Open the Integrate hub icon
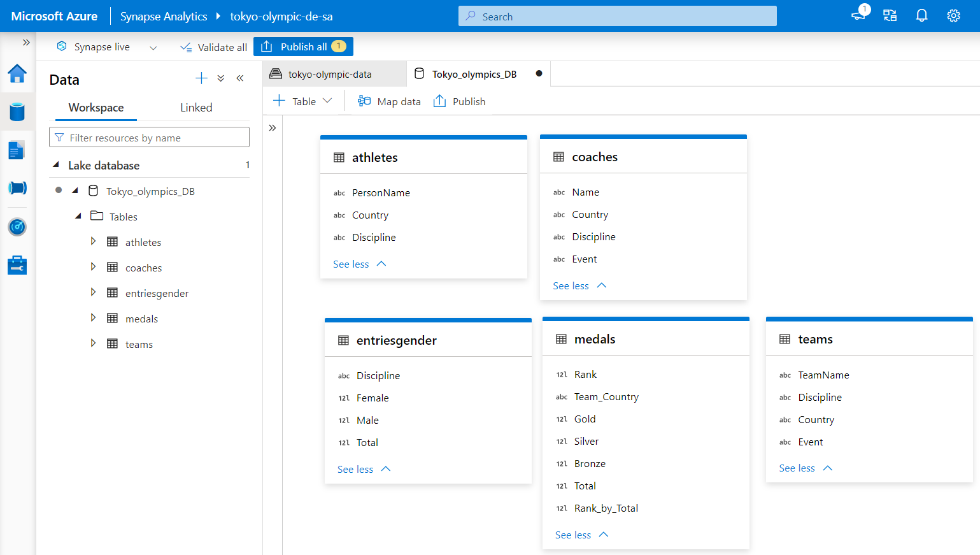Viewport: 980px width, 555px height. (17, 188)
